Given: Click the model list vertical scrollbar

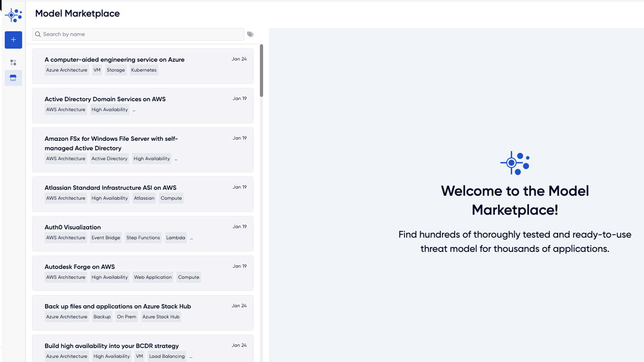Looking at the screenshot, I should [261, 72].
